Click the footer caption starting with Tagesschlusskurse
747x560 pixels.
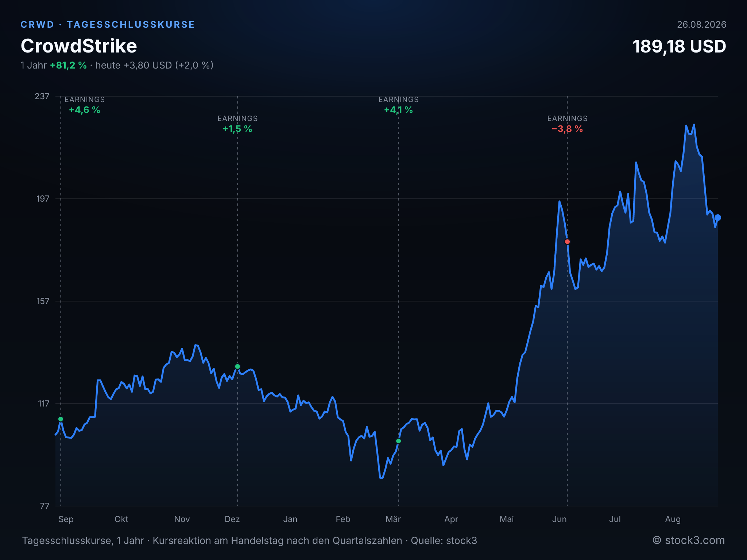click(249, 540)
